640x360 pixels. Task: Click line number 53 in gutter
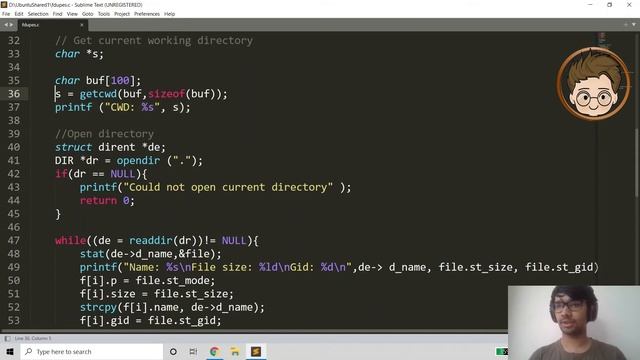[x=14, y=320]
